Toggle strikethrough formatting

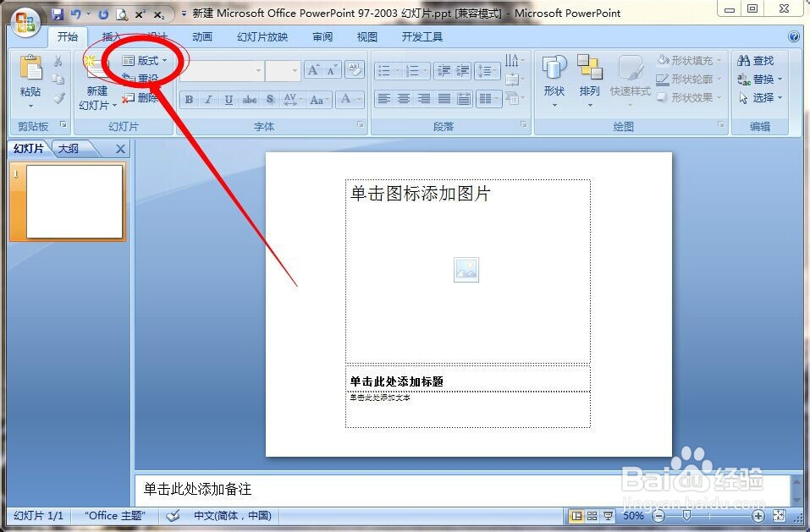(250, 100)
